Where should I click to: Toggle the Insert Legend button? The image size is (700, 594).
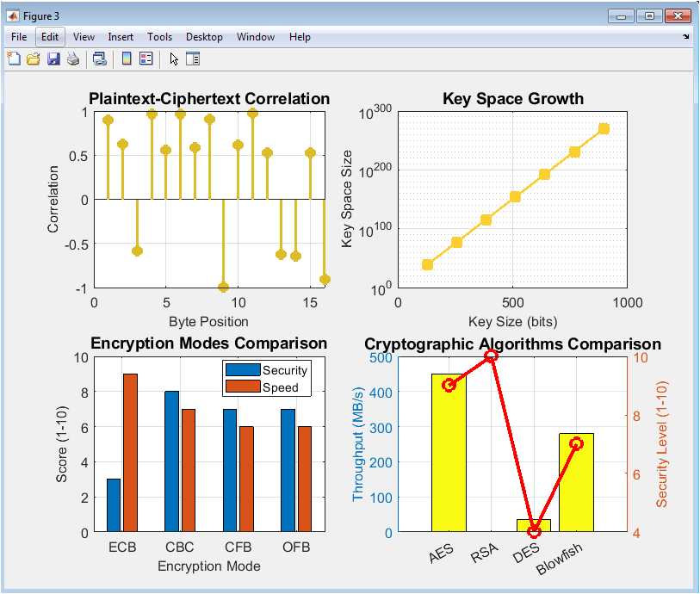click(x=146, y=59)
